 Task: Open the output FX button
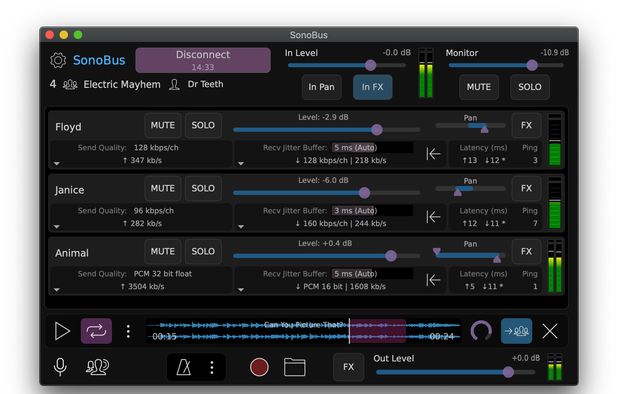tap(348, 367)
